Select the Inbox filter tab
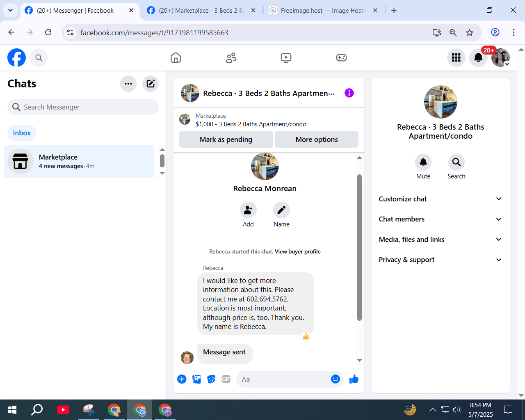 [22, 133]
